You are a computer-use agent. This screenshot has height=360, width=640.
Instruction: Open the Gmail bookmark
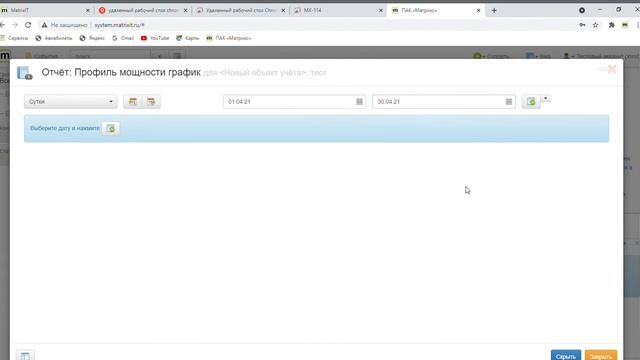click(123, 38)
